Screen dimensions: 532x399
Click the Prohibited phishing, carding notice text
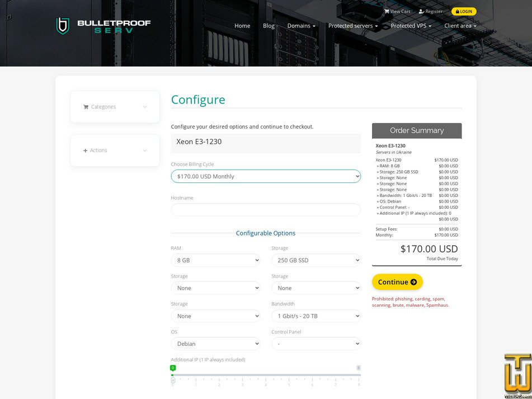(411, 302)
